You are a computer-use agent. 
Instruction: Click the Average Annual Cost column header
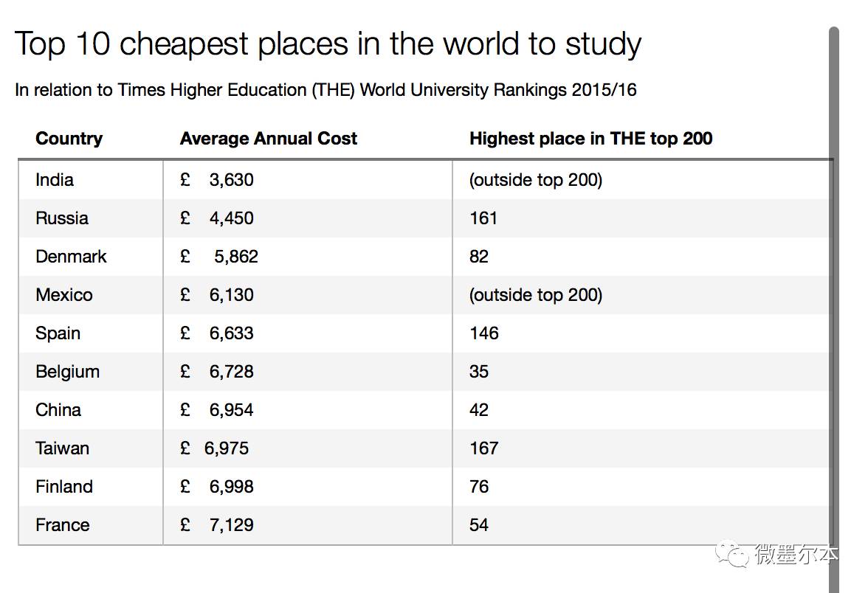click(268, 139)
